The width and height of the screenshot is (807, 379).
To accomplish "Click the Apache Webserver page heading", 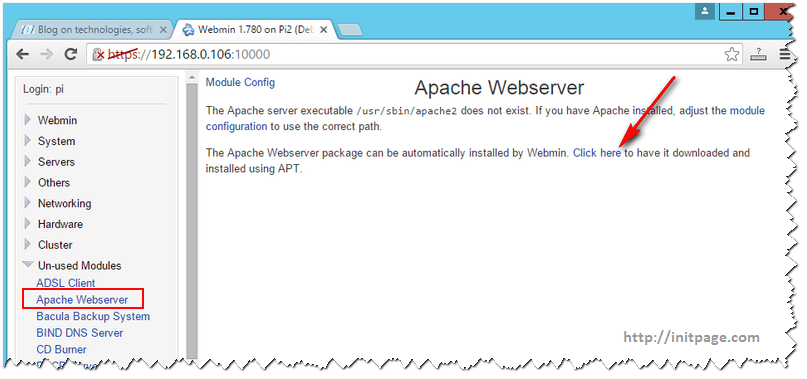I will (x=499, y=88).
